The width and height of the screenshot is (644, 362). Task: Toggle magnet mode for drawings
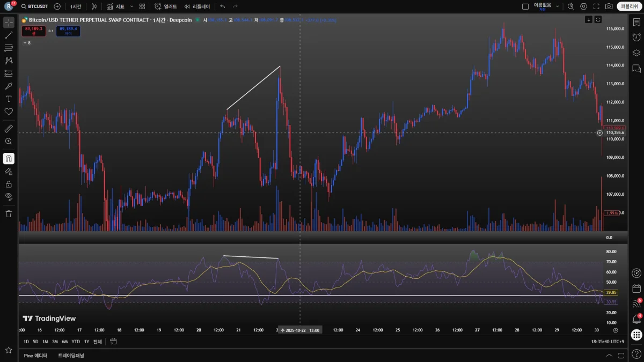tap(9, 158)
